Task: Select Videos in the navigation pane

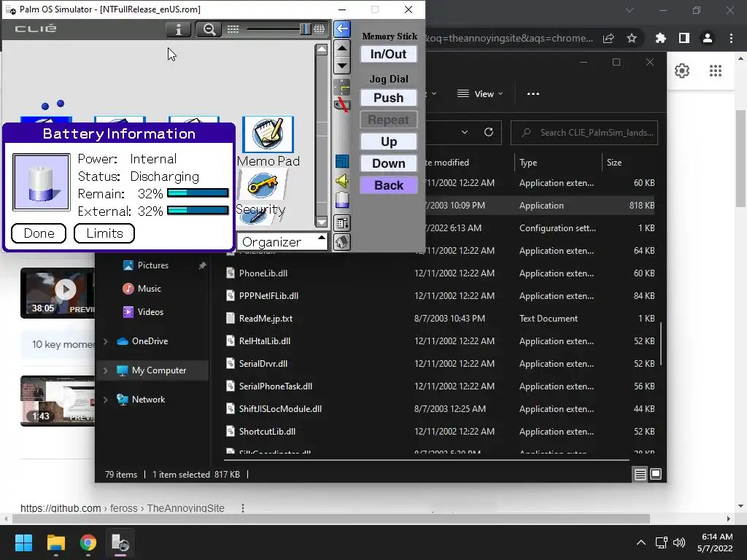Action: pyautogui.click(x=150, y=312)
